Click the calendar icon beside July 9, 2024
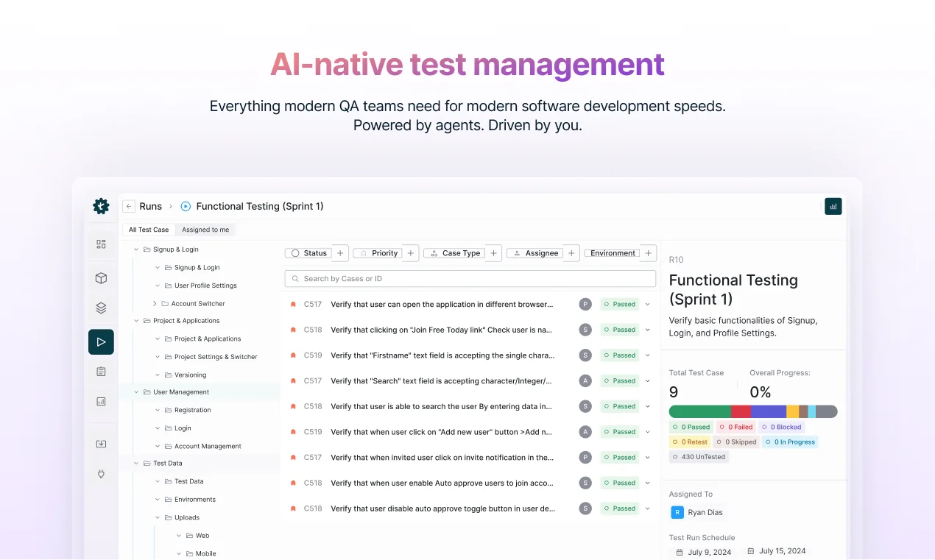 680,552
